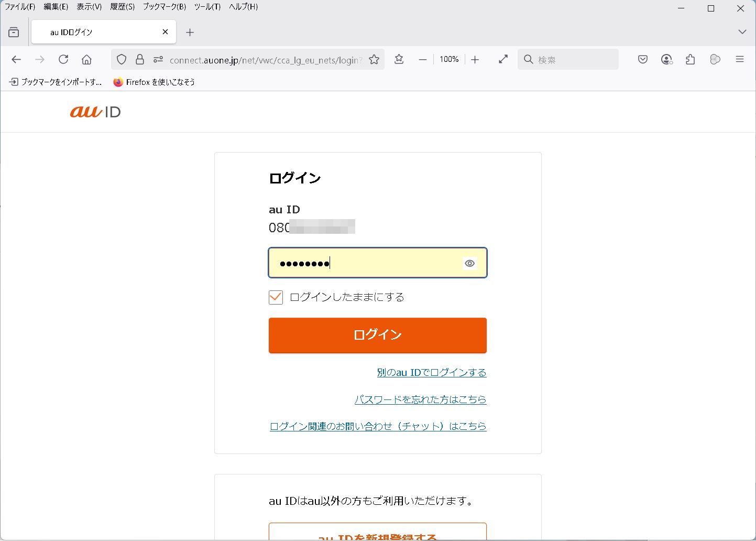
Task: Close the au IDログイン tab
Action: click(165, 32)
